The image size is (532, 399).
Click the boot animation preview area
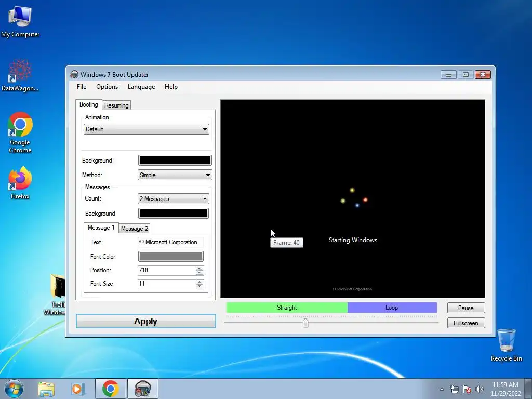click(x=353, y=199)
